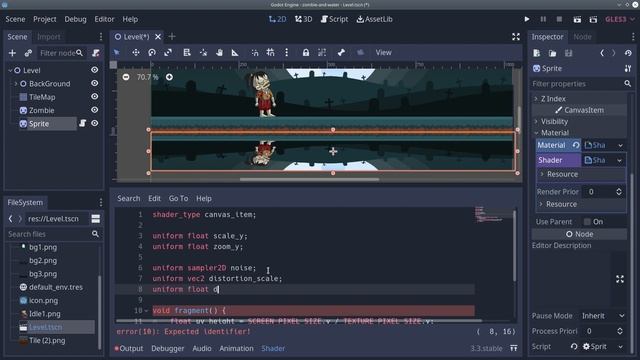Hide the Zombie node

[94, 110]
